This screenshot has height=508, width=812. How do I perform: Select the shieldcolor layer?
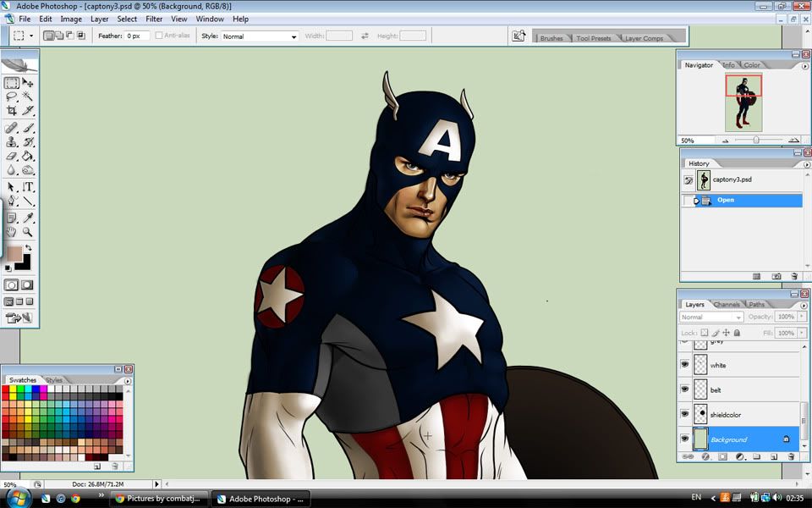(740, 414)
